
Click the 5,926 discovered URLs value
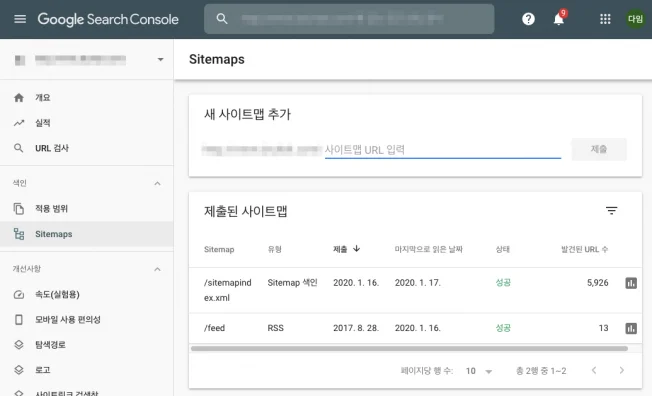pos(598,283)
